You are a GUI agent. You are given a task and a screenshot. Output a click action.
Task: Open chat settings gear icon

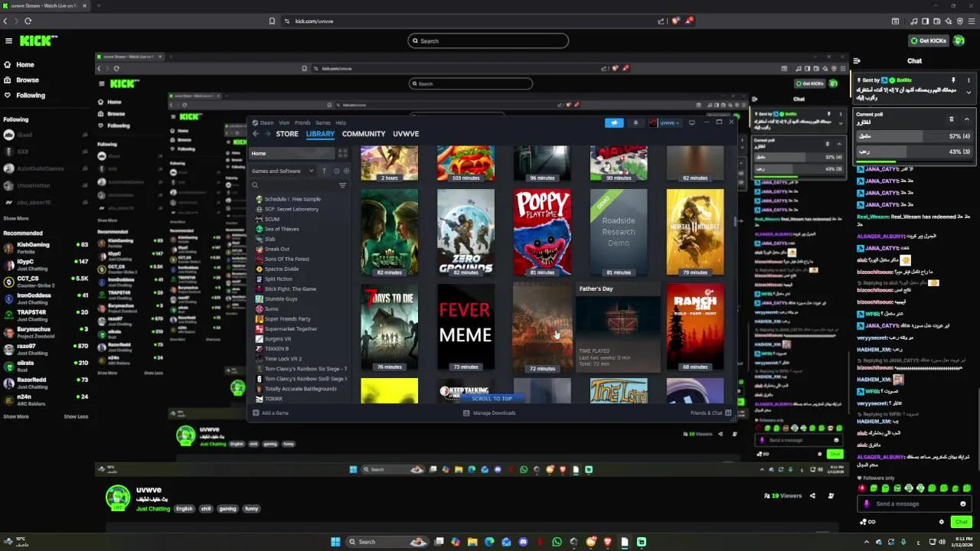click(x=942, y=522)
